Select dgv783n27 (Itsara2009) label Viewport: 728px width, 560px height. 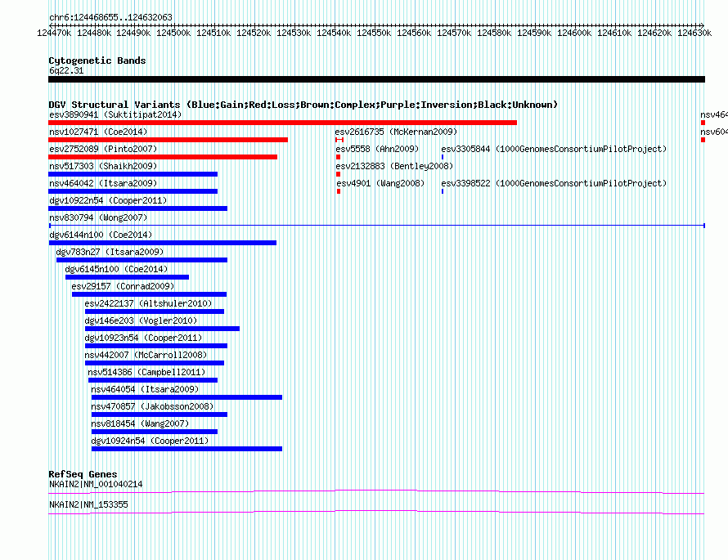click(110, 252)
